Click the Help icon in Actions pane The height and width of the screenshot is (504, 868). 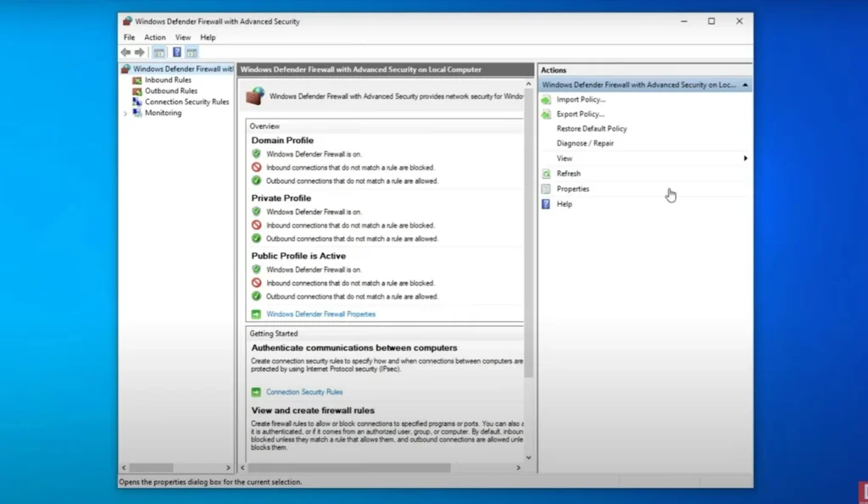(546, 204)
